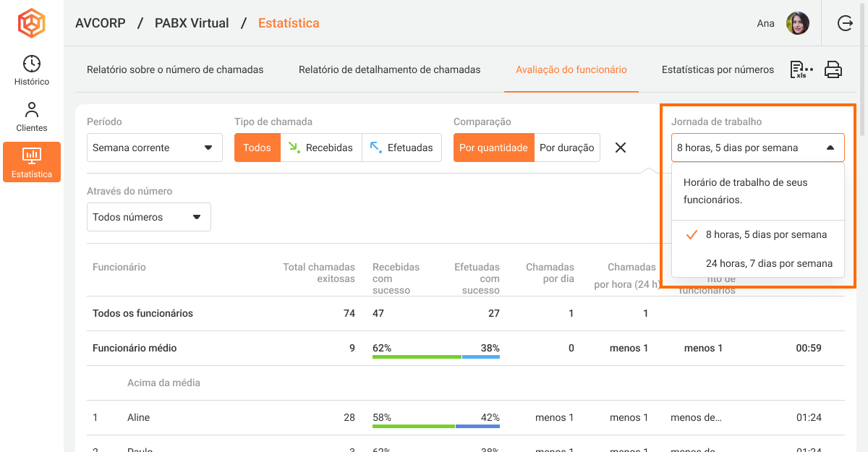Click the AVCORP breadcrumb link
This screenshot has width=868, height=452.
[x=101, y=23]
